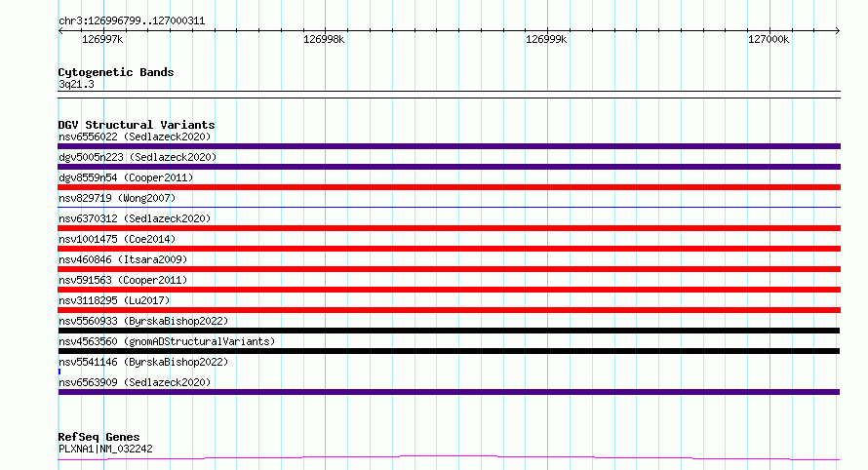Open variant nsv1001475 (Coe2014) label
Viewport: 868px width, 470px height.
pos(117,239)
